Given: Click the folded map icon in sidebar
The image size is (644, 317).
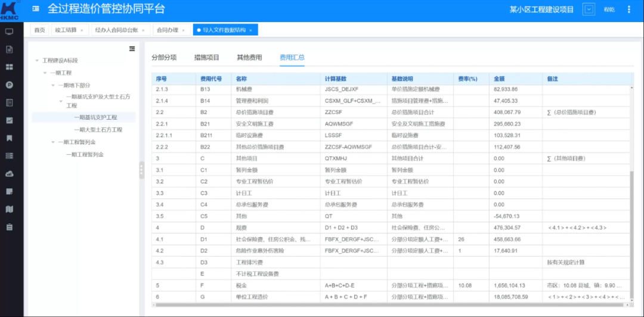Looking at the screenshot, I should [x=10, y=209].
